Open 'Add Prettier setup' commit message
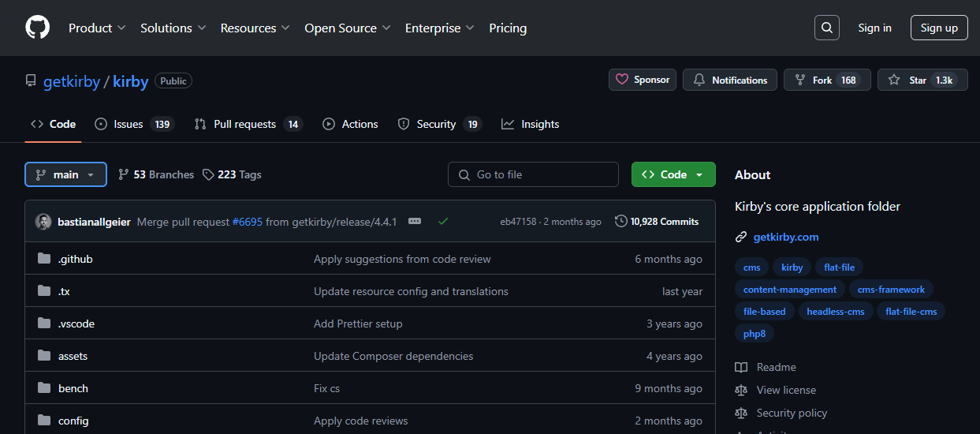Screen dimensions: 980x434 [358, 324]
